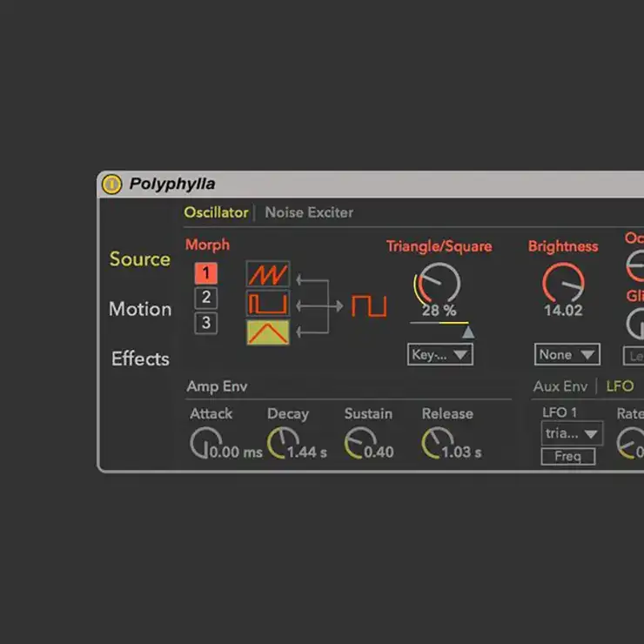Click the Freq button under LFO 1
This screenshot has width=644, height=644.
tap(568, 456)
